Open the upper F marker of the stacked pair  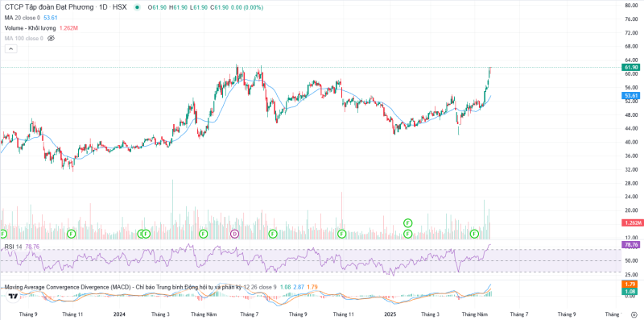click(x=408, y=222)
